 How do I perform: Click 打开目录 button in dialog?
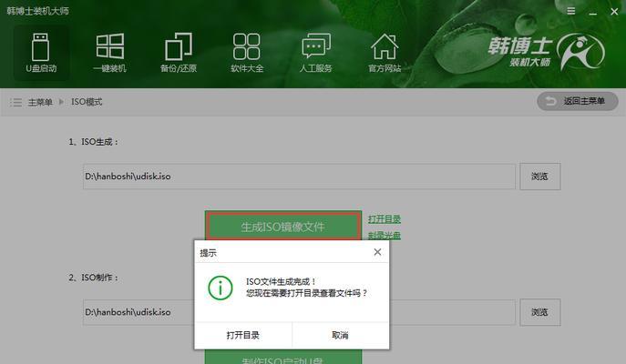(242, 335)
